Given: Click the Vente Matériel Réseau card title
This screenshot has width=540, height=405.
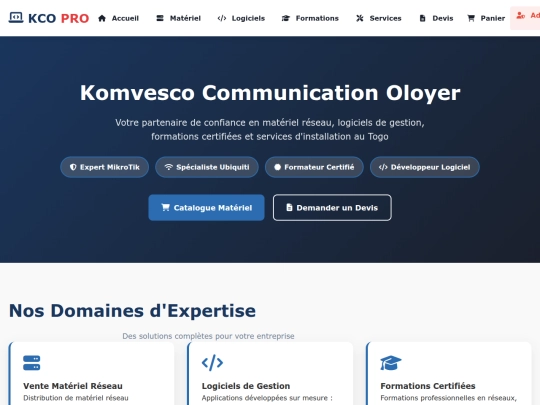Looking at the screenshot, I should click(73, 386).
